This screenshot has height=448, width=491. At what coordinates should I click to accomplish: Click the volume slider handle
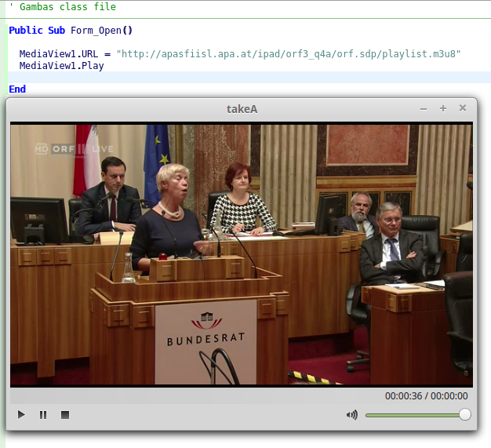(x=465, y=414)
